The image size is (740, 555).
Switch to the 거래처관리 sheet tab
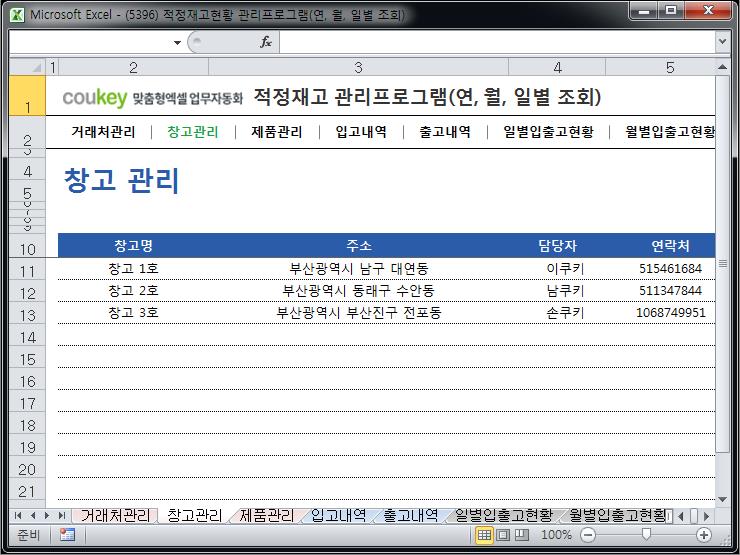point(115,515)
